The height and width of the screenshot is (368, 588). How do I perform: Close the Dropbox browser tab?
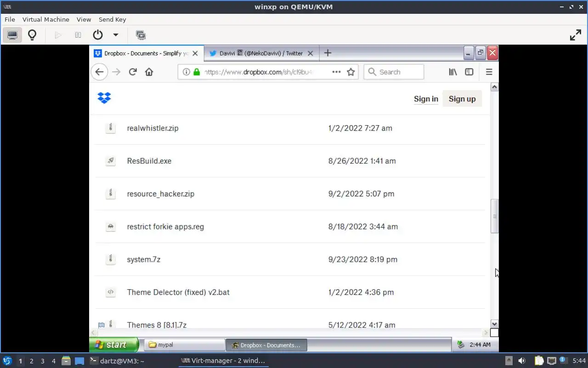click(195, 53)
